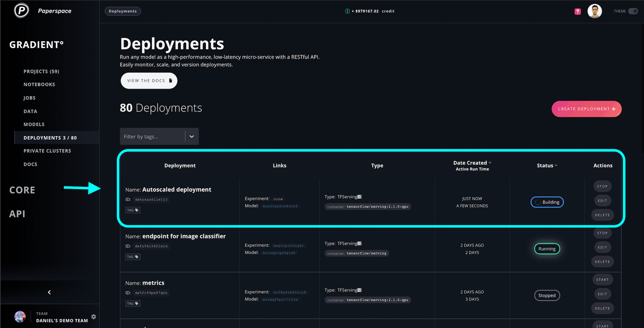This screenshot has width=644, height=328.
Task: Stop endpoint for image classifier deployment
Action: click(602, 233)
